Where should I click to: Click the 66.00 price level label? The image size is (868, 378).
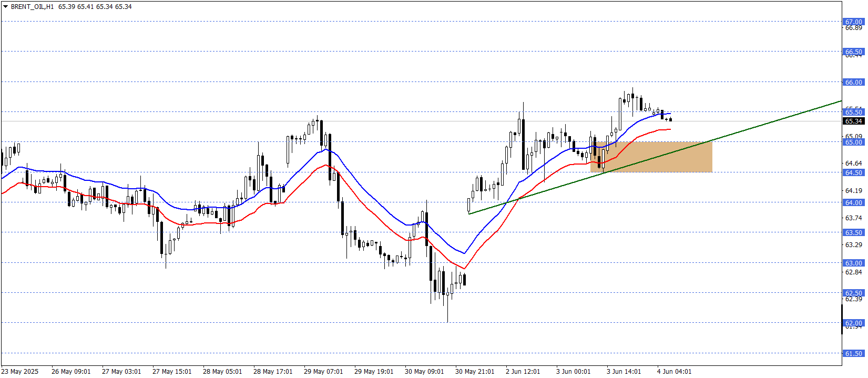(854, 83)
